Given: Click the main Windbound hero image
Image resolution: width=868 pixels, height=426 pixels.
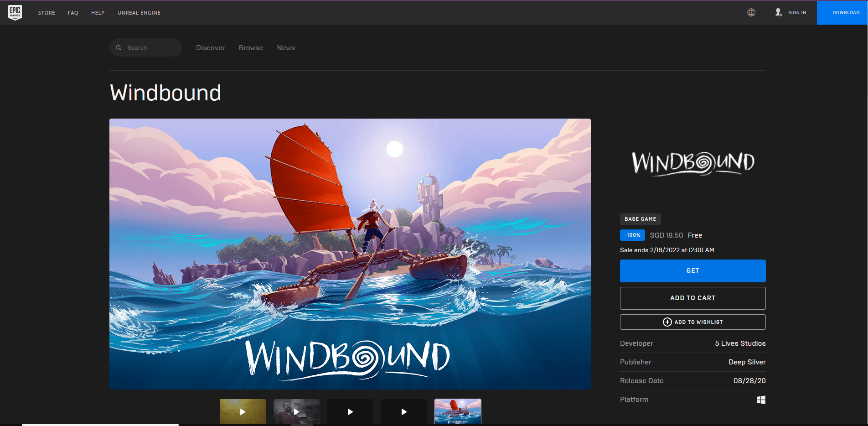Looking at the screenshot, I should pos(350,254).
